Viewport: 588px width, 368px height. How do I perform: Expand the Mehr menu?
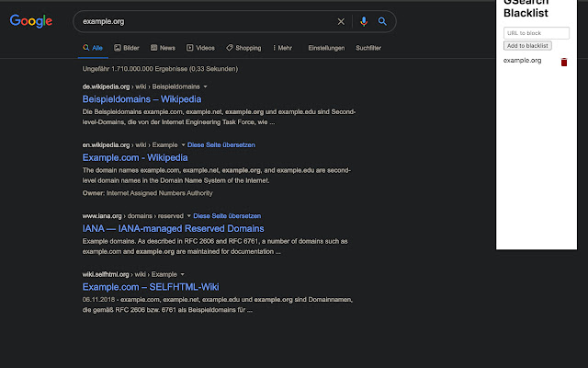coord(282,48)
